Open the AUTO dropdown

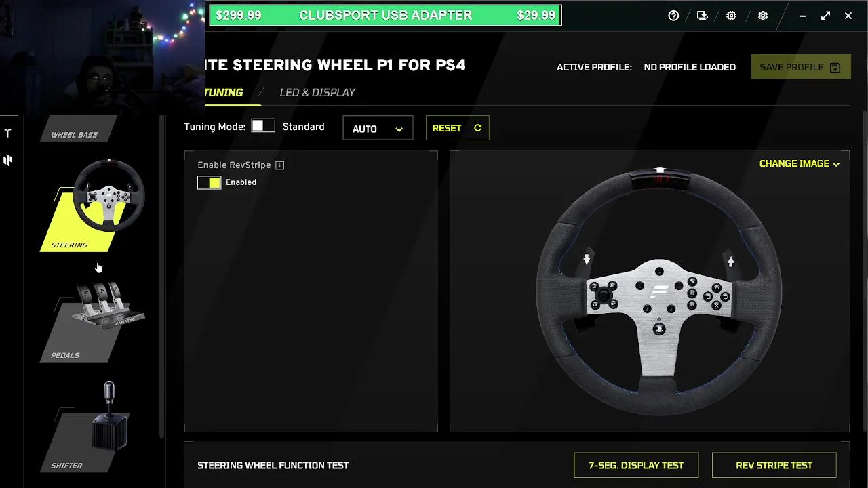click(378, 128)
